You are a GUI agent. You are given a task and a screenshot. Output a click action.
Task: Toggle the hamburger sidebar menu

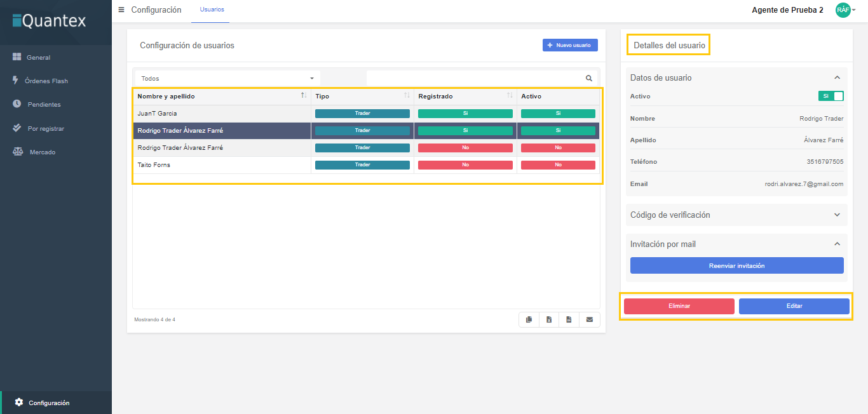(121, 10)
